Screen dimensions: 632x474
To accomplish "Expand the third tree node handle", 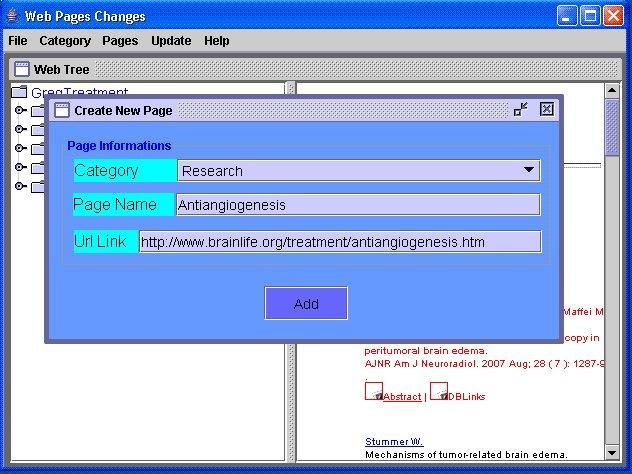I will click(x=20, y=148).
